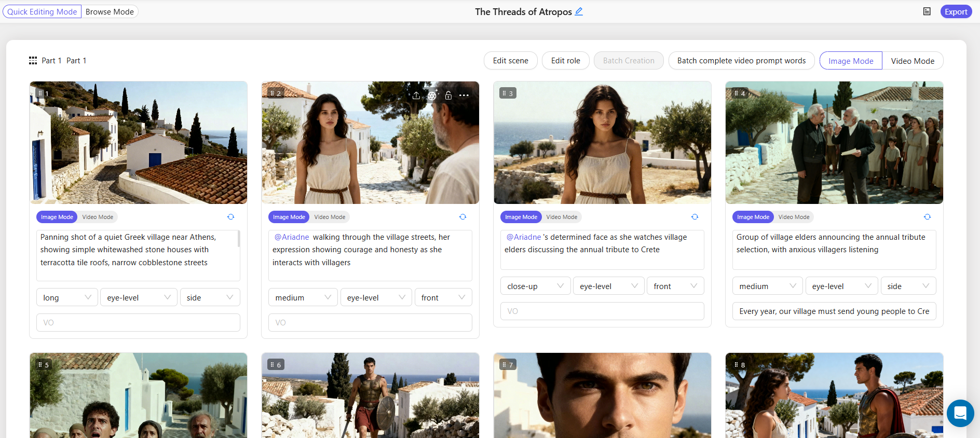Set shot 4 to Video Mode

coord(794,217)
